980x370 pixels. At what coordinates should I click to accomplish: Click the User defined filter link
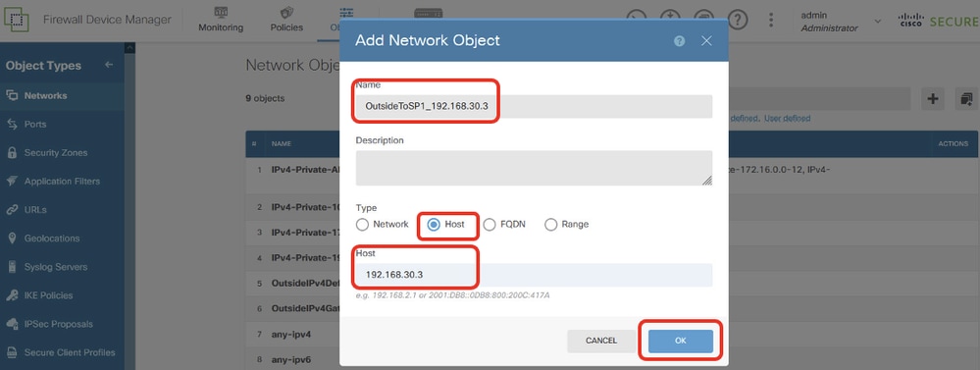click(x=788, y=118)
